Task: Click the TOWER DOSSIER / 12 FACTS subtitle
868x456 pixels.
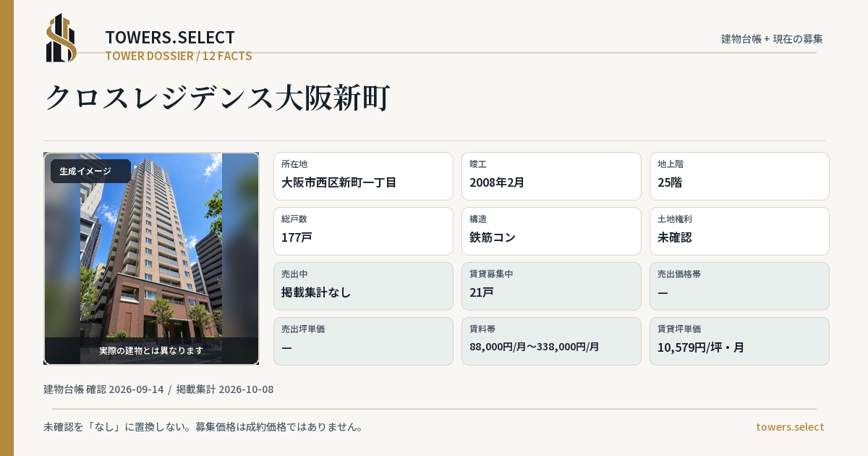Action: click(x=179, y=56)
